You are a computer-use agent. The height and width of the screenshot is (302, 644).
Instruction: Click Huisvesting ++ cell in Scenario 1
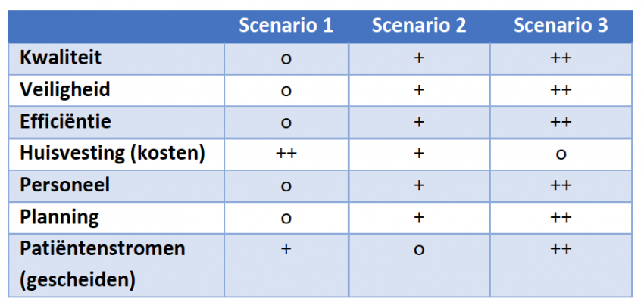point(286,154)
